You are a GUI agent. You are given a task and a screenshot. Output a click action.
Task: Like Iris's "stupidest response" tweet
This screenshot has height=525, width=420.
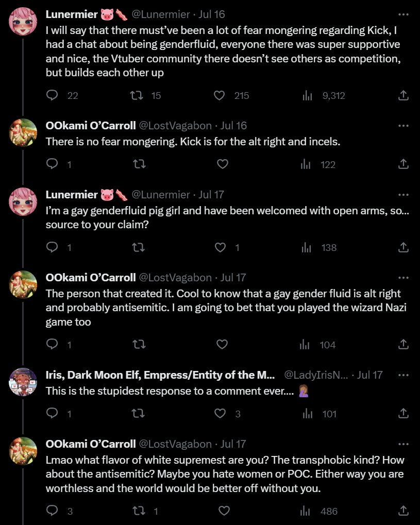click(220, 414)
